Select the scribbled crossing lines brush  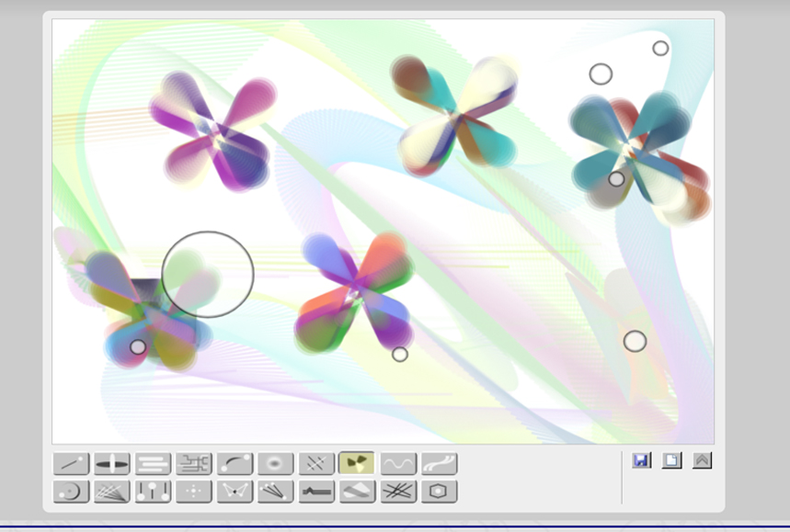coord(398,492)
